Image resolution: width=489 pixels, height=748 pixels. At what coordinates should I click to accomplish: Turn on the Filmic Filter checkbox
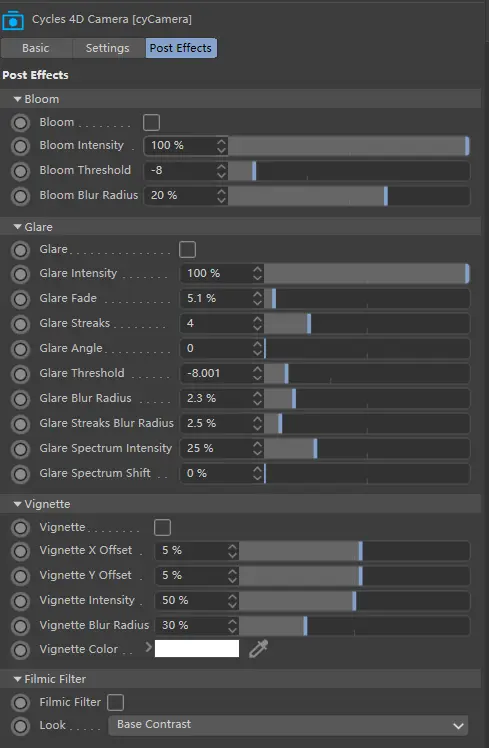point(115,702)
